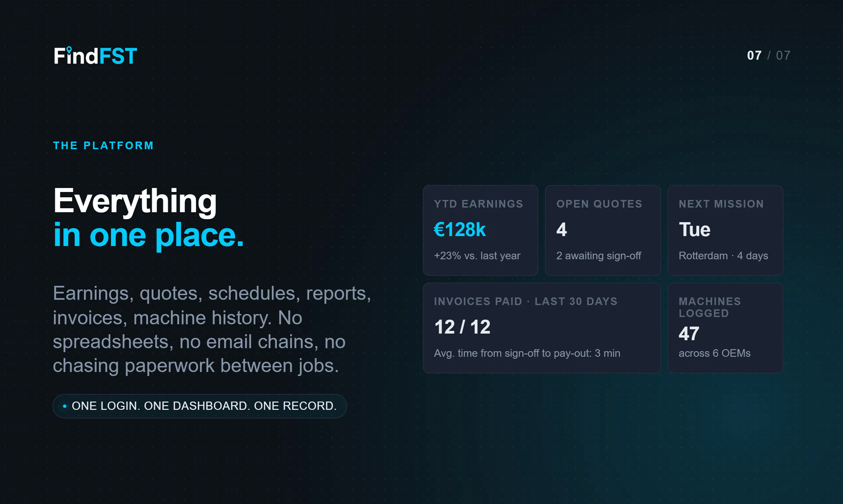Click the YTD EARNINGS card label
Image resolution: width=843 pixels, height=504 pixels.
479,204
